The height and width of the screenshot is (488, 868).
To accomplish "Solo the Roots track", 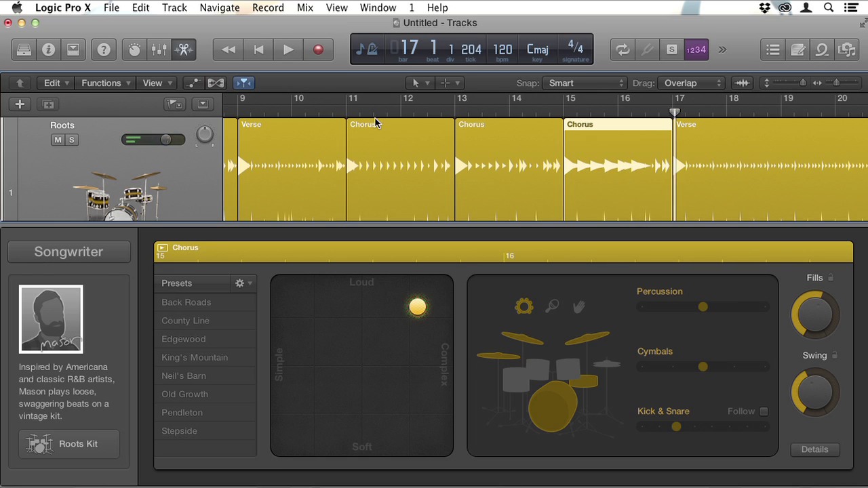I will [71, 140].
